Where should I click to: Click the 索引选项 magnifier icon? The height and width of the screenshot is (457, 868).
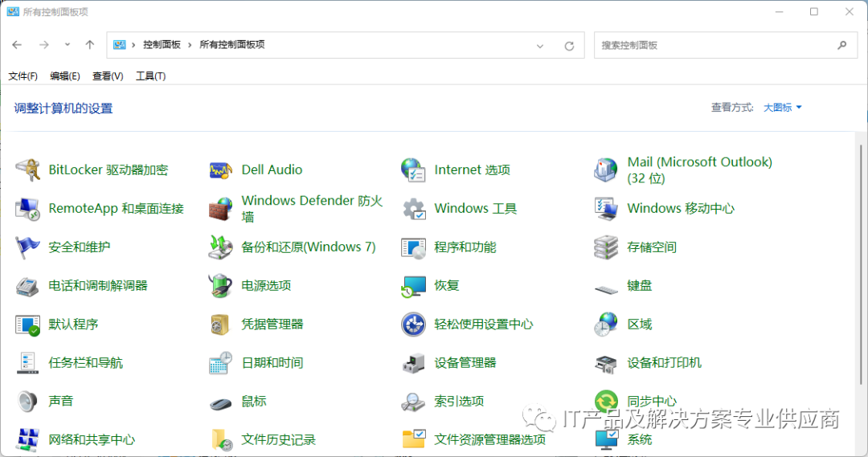pyautogui.click(x=413, y=402)
